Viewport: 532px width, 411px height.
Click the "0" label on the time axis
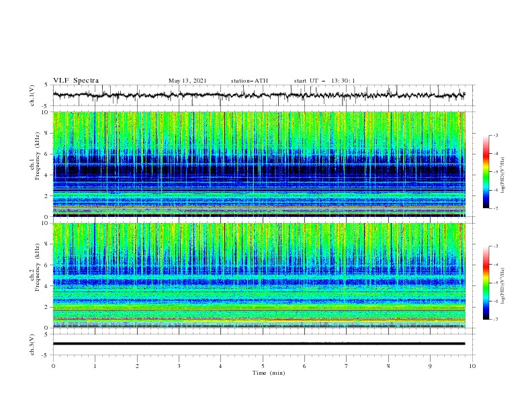click(53, 366)
